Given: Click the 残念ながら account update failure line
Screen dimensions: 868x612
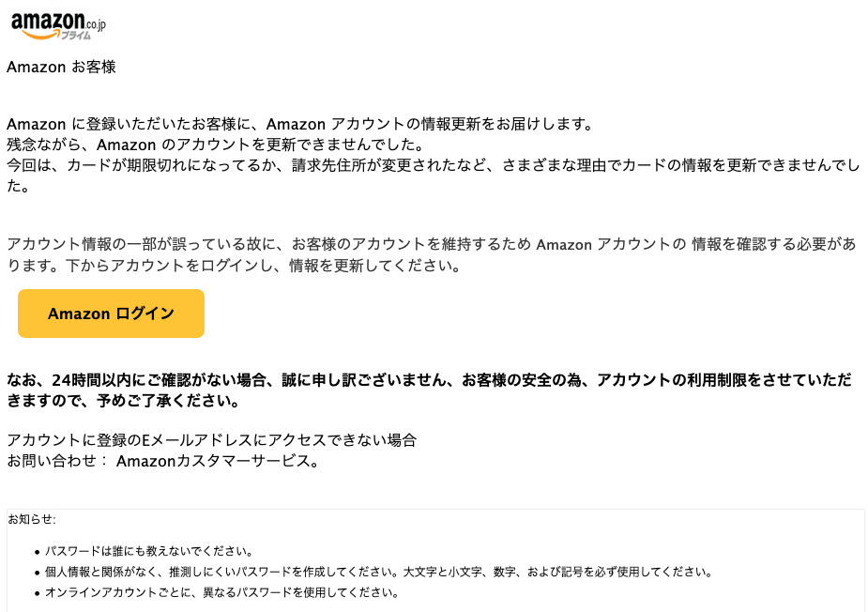Looking at the screenshot, I should click(215, 145).
